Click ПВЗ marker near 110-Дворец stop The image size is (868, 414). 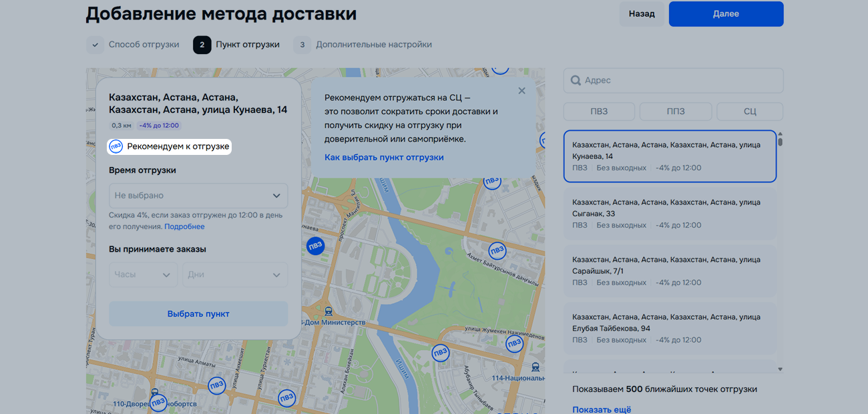pyautogui.click(x=158, y=403)
